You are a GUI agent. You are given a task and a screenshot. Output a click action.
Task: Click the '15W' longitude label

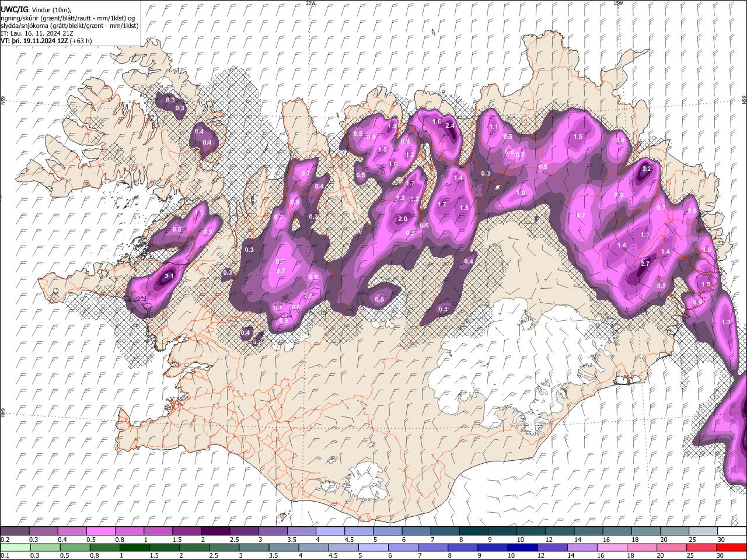click(x=618, y=2)
